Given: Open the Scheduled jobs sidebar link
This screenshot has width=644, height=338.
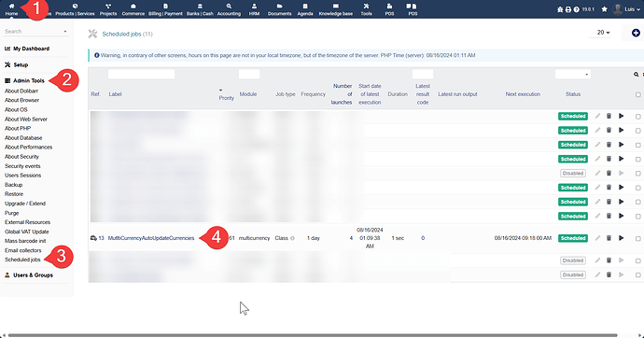Looking at the screenshot, I should point(22,260).
